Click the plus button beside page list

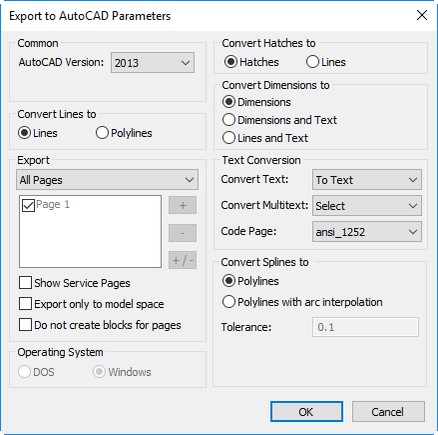coord(182,205)
